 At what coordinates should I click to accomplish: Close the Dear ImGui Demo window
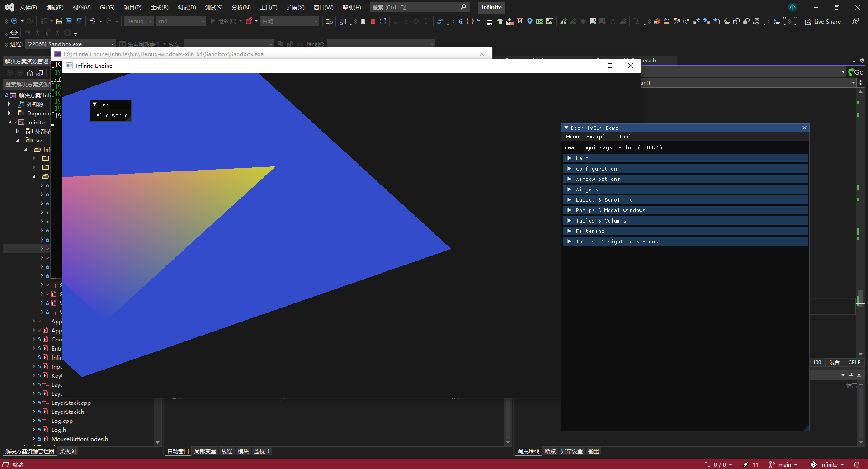[x=804, y=128]
